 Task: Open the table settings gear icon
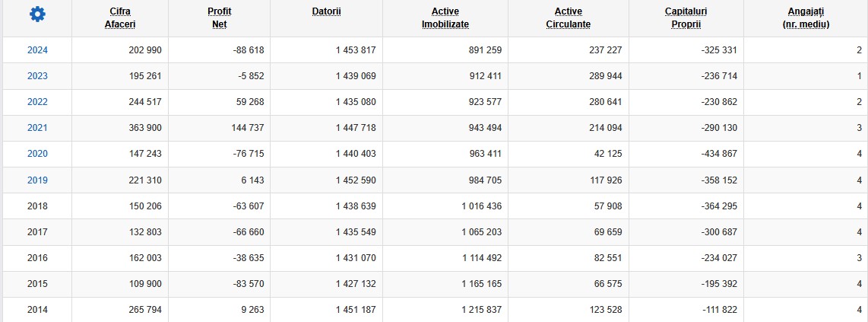pos(37,14)
